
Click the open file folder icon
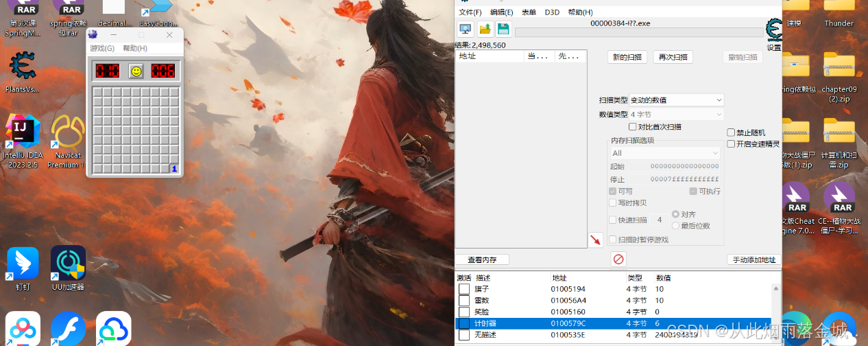[485, 29]
